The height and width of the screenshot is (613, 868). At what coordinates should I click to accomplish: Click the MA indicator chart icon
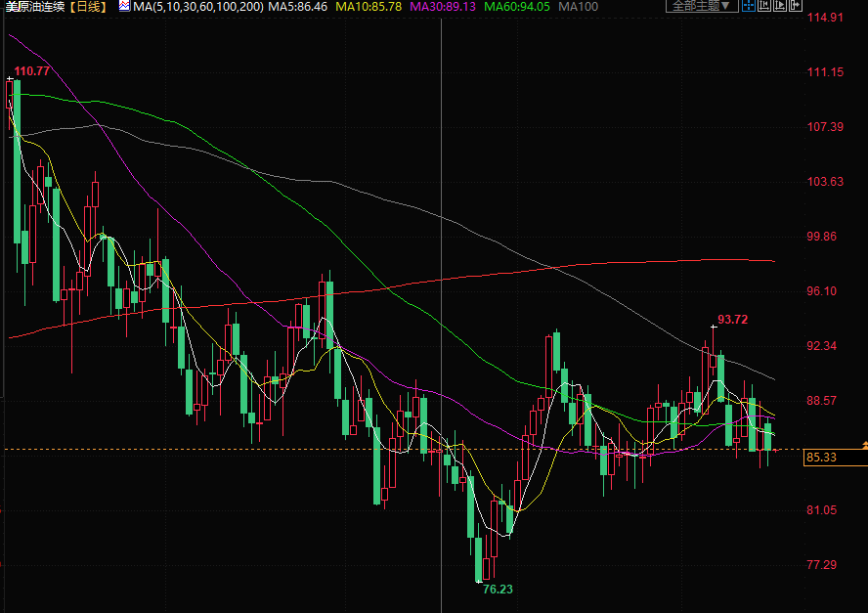coord(124,7)
